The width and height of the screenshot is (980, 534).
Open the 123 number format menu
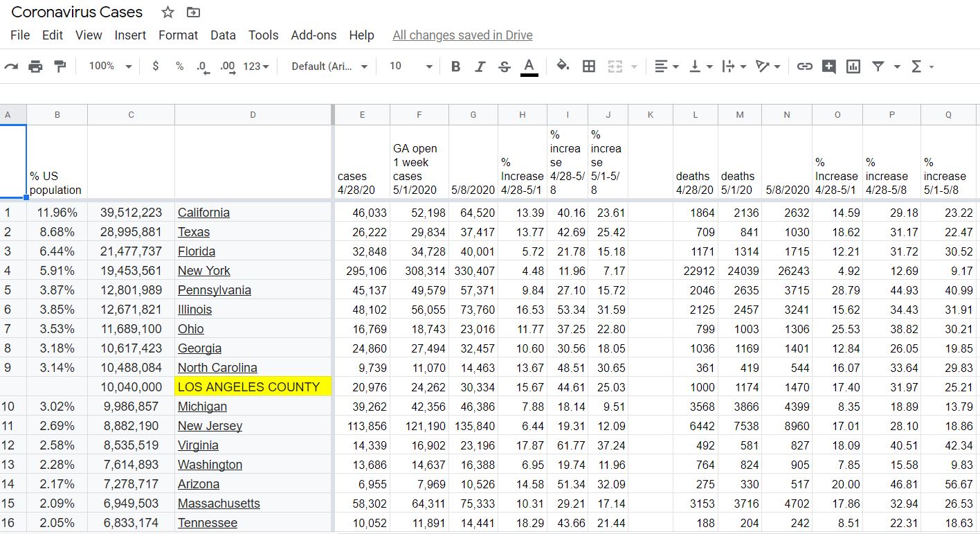point(256,66)
